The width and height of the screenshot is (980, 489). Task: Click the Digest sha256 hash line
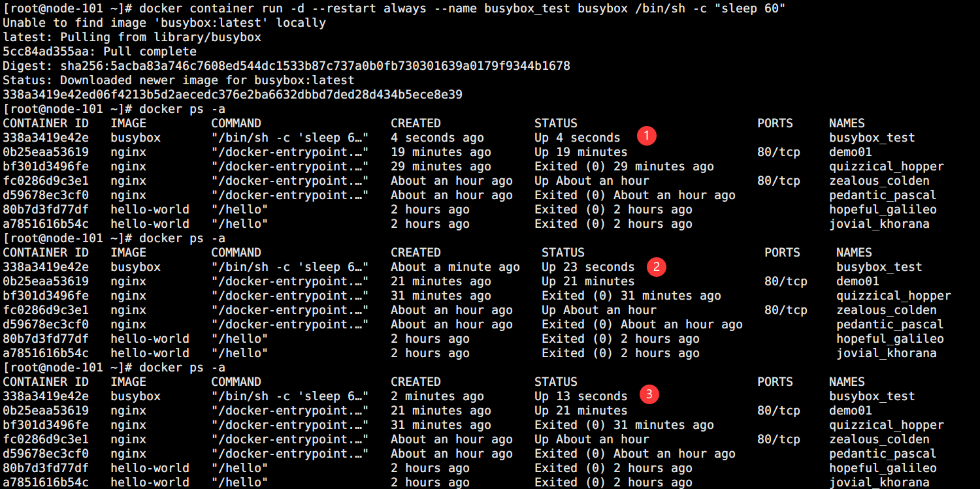(286, 66)
